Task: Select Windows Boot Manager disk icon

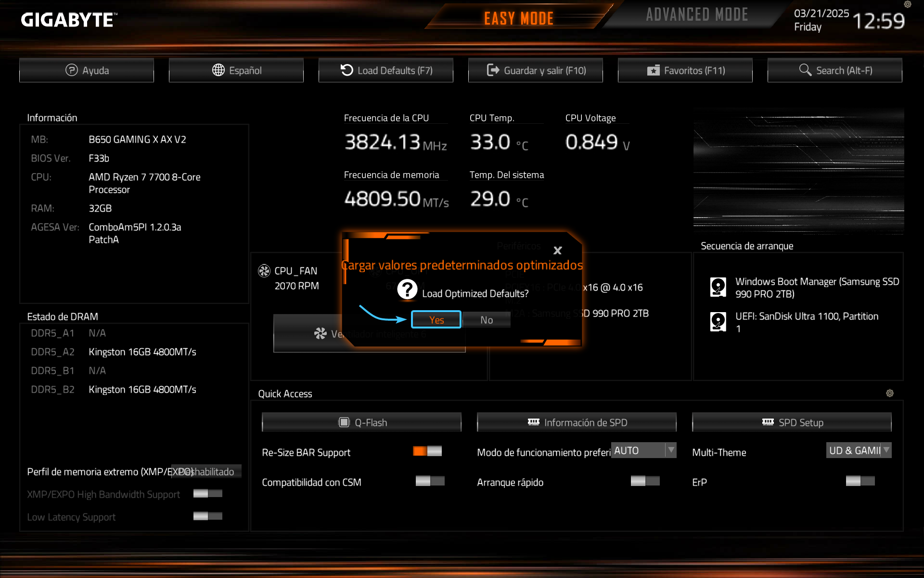Action: pos(718,287)
